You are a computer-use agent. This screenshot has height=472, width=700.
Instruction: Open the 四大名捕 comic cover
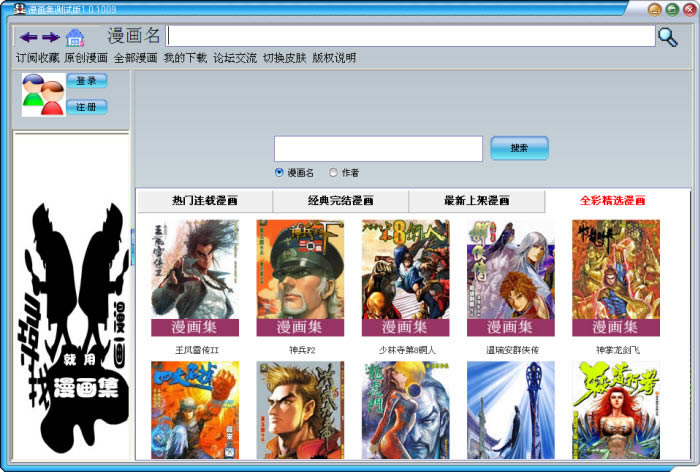click(x=195, y=410)
